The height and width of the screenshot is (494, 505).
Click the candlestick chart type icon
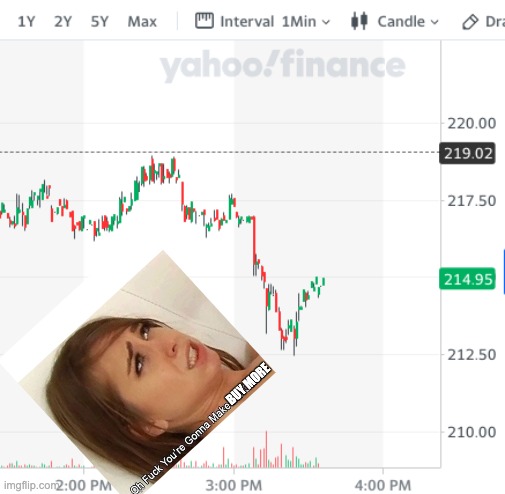[x=359, y=21]
